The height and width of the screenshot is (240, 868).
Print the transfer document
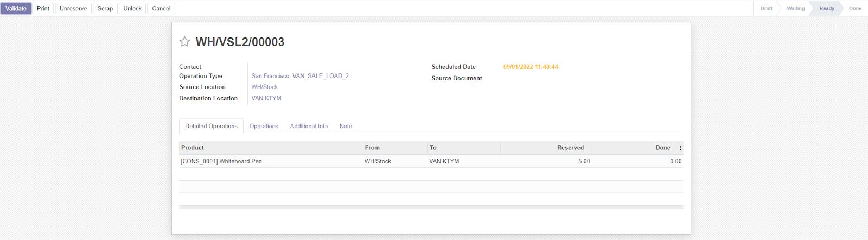point(43,9)
